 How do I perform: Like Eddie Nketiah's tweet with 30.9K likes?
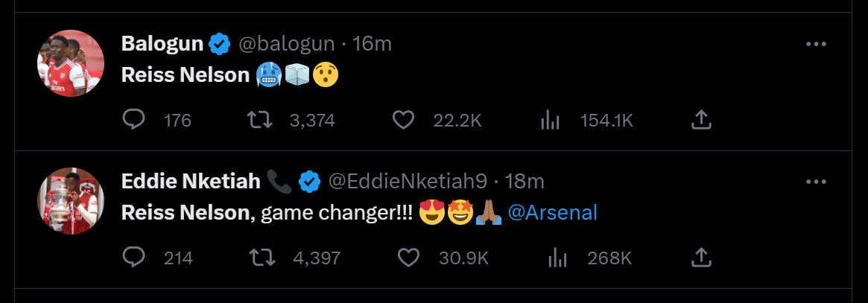coord(408,258)
